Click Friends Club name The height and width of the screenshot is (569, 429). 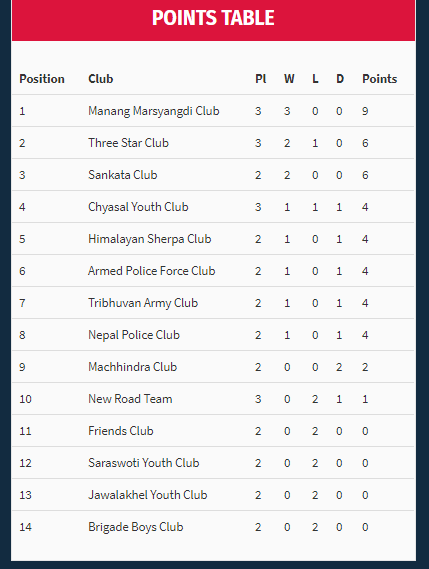pos(121,431)
